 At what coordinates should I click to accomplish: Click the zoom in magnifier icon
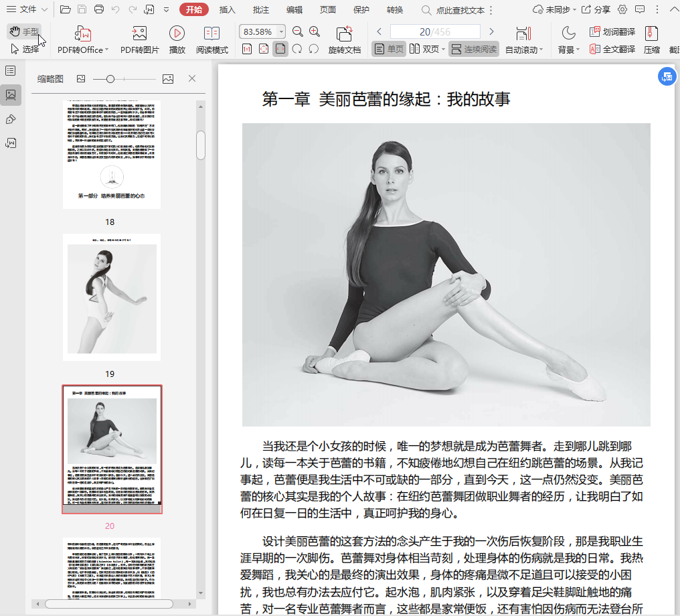[315, 31]
